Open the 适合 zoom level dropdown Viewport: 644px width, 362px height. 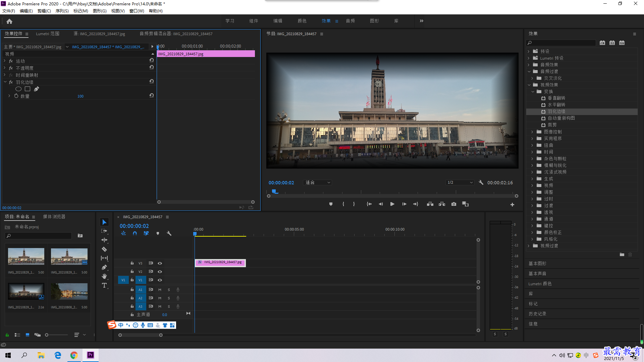[317, 183]
